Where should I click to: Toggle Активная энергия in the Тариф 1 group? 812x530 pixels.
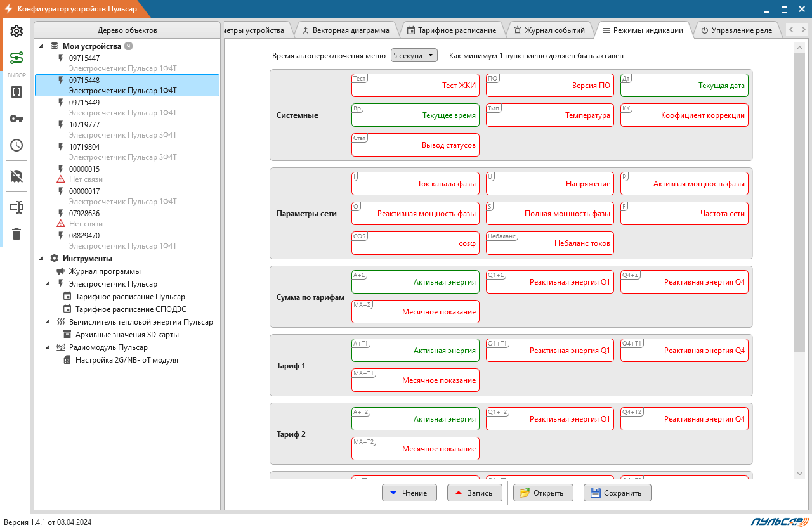416,351
